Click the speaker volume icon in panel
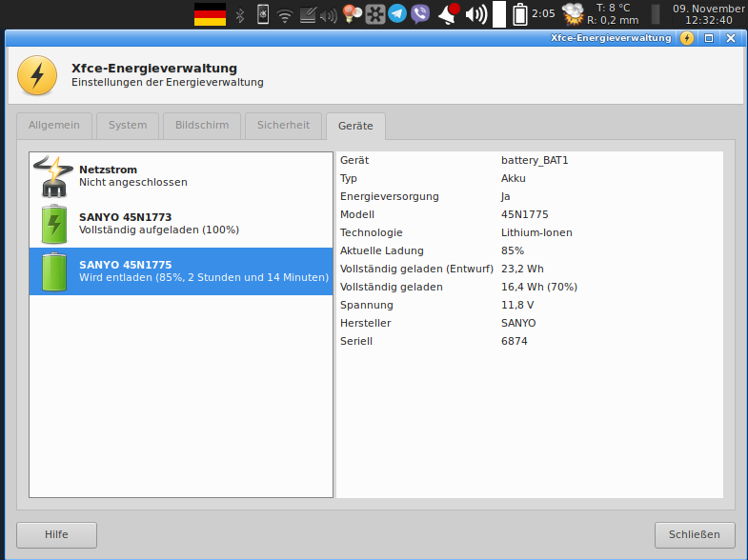Image resolution: width=748 pixels, height=560 pixels. coord(476,14)
